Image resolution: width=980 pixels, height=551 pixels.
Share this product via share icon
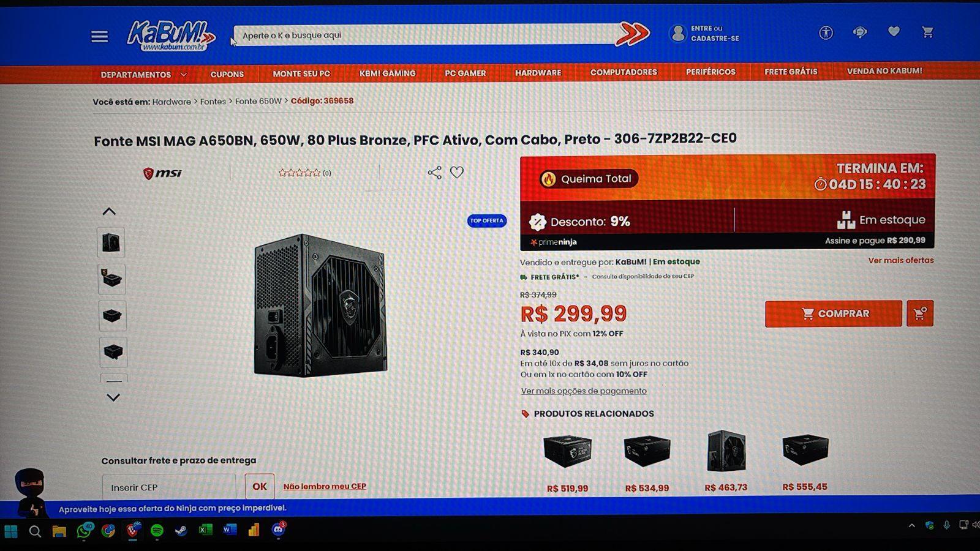pos(434,173)
